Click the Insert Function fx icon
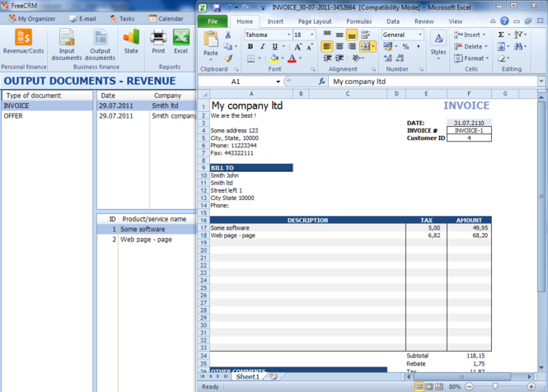Viewport: 548px width, 392px height. tap(322, 82)
